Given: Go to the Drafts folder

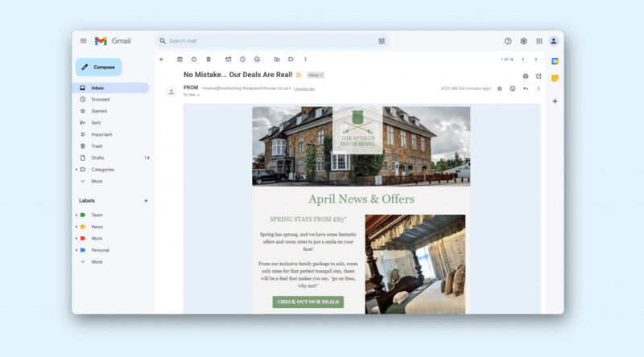Looking at the screenshot, I should click(98, 158).
